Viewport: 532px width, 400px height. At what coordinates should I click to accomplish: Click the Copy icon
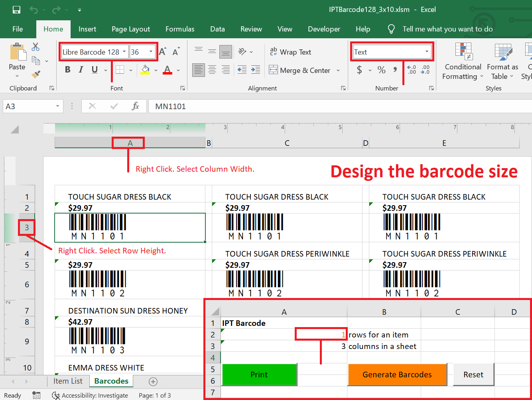click(36, 61)
